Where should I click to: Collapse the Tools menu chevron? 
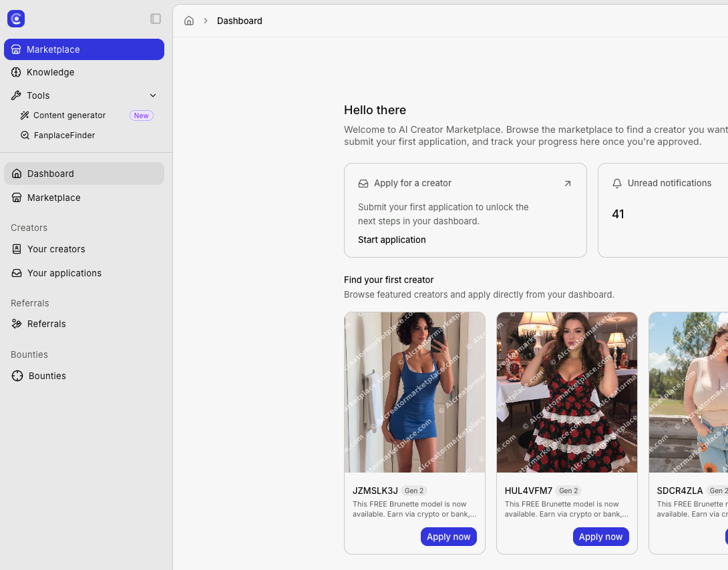click(153, 95)
